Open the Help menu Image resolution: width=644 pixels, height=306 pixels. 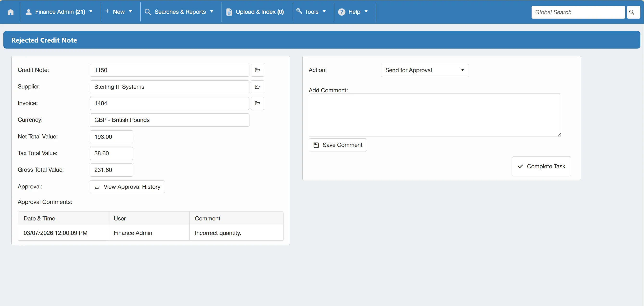coord(353,12)
